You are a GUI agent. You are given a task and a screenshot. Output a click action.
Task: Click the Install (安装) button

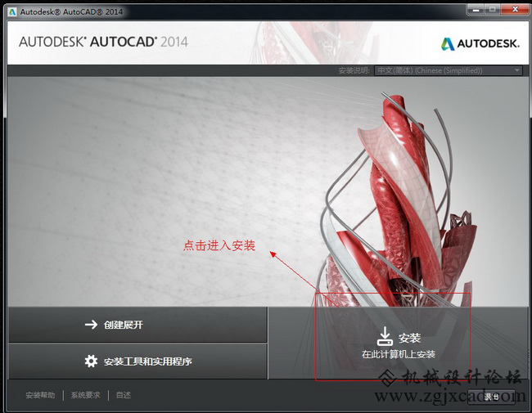(399, 343)
